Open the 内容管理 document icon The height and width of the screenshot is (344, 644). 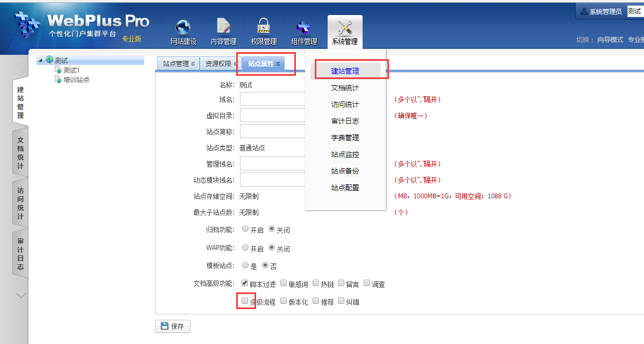[223, 27]
